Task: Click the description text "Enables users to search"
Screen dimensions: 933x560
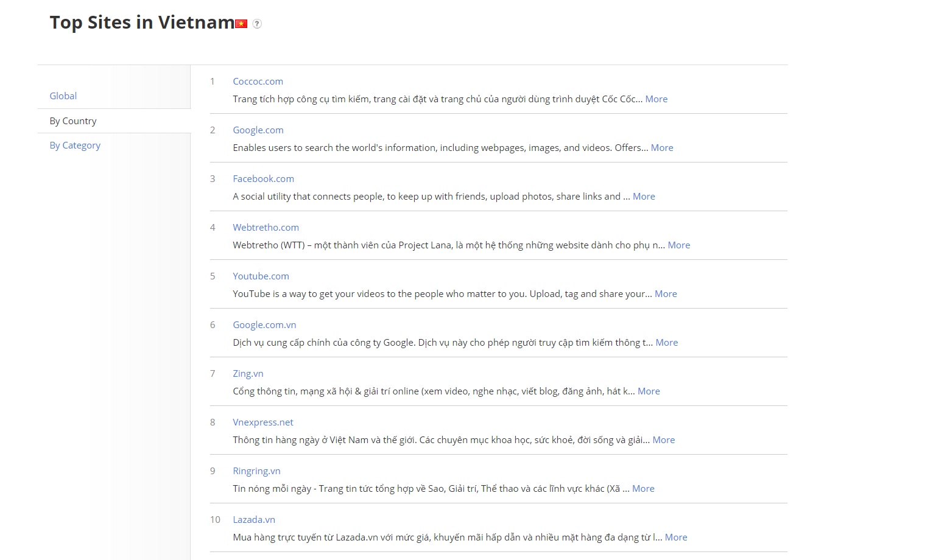Action: coord(440,148)
